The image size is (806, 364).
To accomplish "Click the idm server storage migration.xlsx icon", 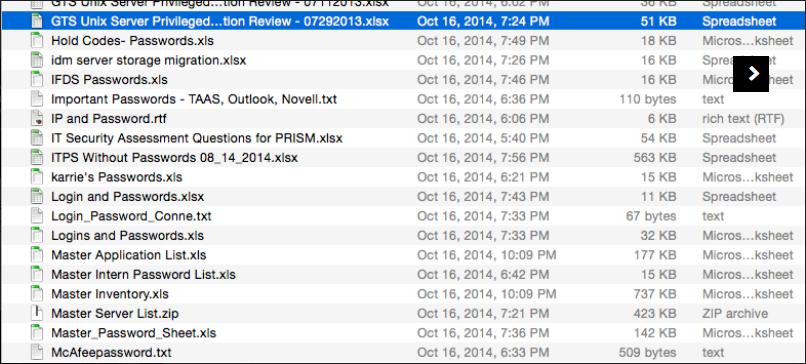I will pyautogui.click(x=36, y=60).
